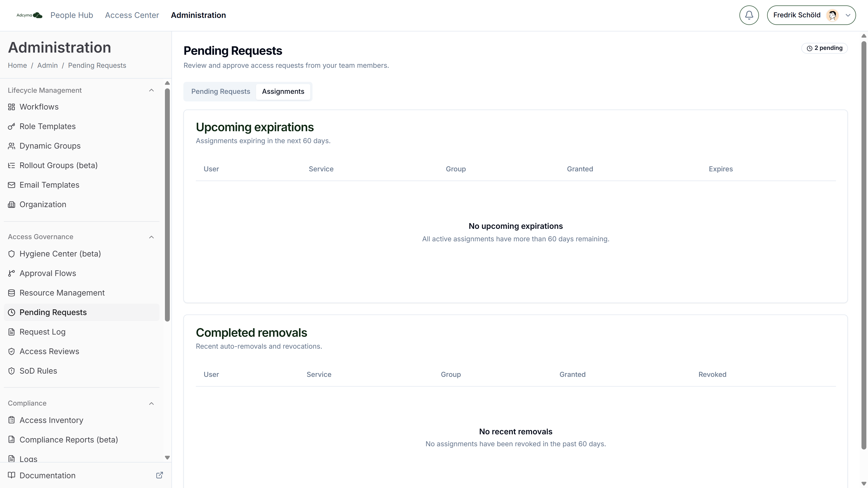The height and width of the screenshot is (488, 868).
Task: Collapse the Access Governance section
Action: (151, 237)
